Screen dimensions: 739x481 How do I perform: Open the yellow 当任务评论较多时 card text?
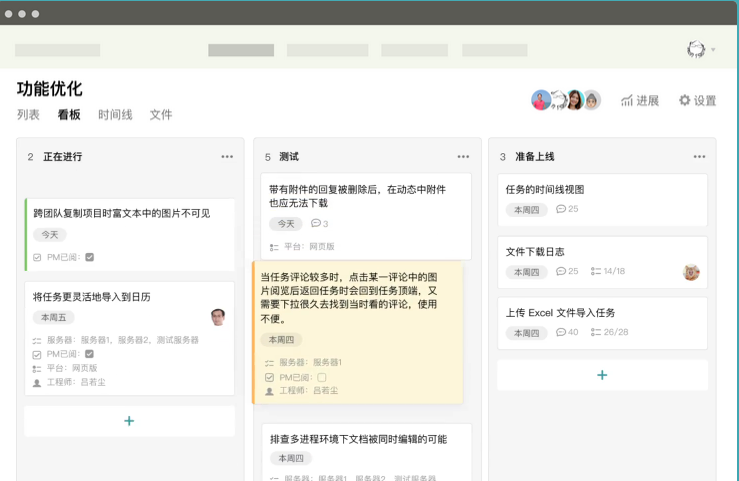(x=349, y=298)
